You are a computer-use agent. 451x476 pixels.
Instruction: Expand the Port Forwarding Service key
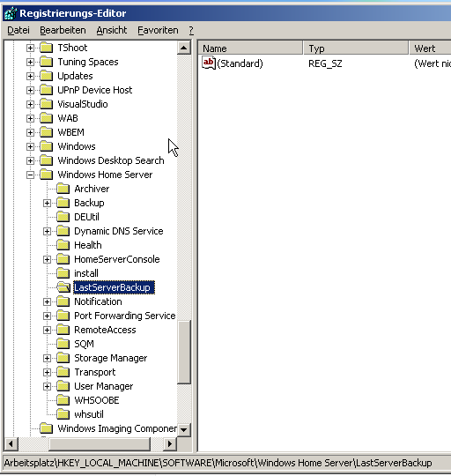[47, 316]
